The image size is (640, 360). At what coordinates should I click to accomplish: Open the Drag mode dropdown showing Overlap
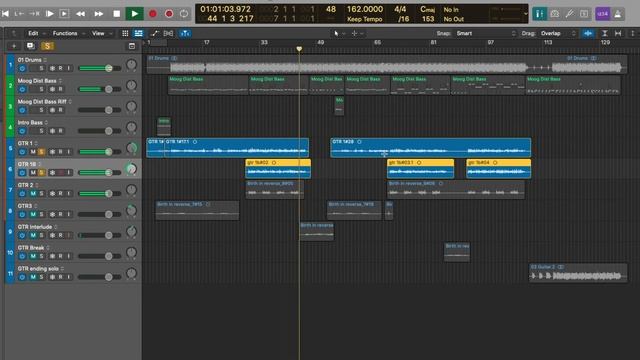point(558,33)
